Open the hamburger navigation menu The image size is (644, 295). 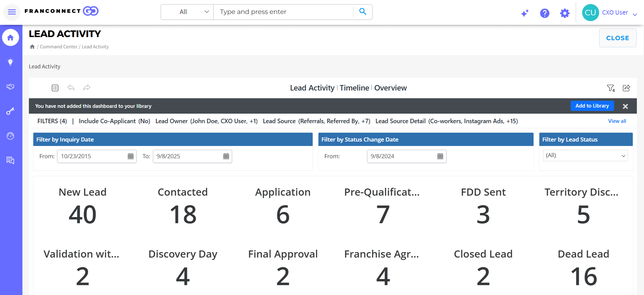point(12,12)
